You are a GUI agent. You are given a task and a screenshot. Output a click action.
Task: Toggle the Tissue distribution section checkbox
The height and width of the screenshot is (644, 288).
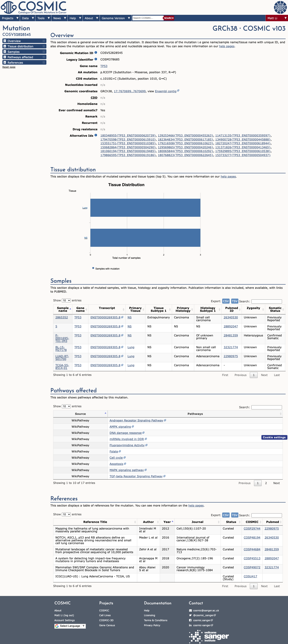pos(5,46)
